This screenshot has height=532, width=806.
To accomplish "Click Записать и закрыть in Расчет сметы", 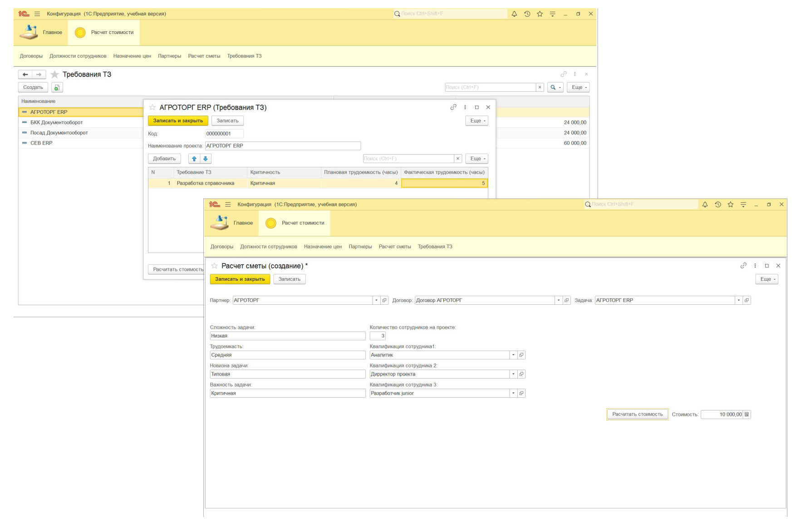I will tap(240, 279).
